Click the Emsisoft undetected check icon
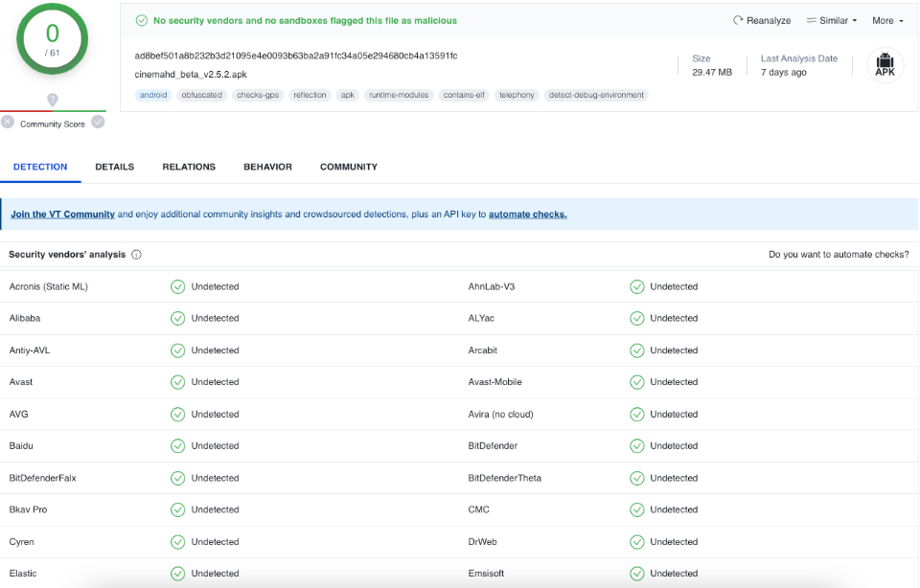Viewport: 920px width, 588px height. click(636, 574)
